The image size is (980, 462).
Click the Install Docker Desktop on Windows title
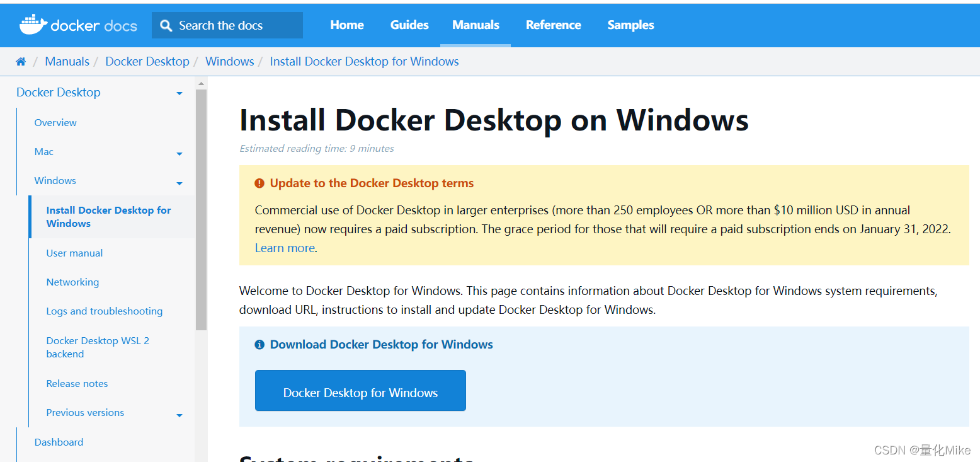(x=494, y=120)
